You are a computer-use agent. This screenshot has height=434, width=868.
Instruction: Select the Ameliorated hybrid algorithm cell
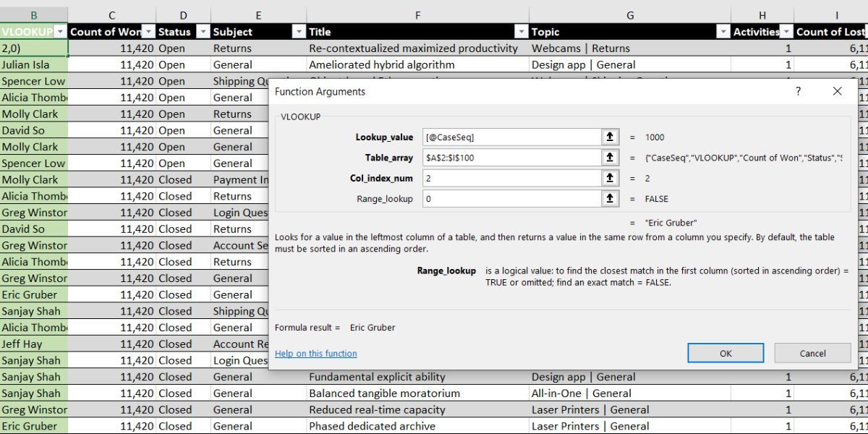(x=417, y=64)
